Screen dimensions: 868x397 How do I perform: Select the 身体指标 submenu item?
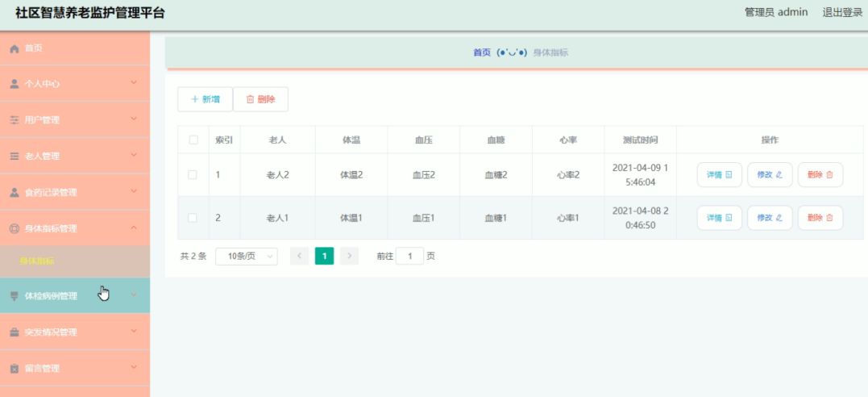(x=75, y=261)
